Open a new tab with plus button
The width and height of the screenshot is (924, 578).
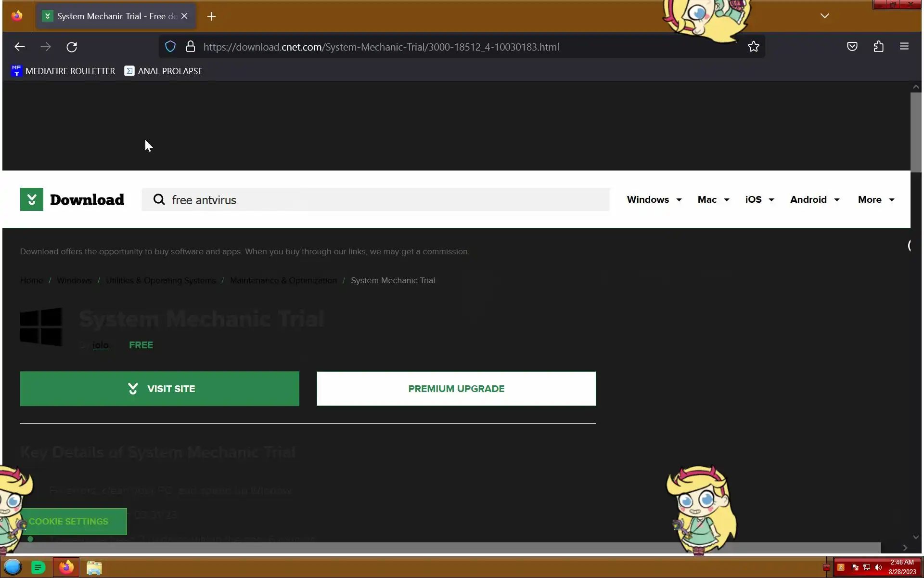coord(211,16)
